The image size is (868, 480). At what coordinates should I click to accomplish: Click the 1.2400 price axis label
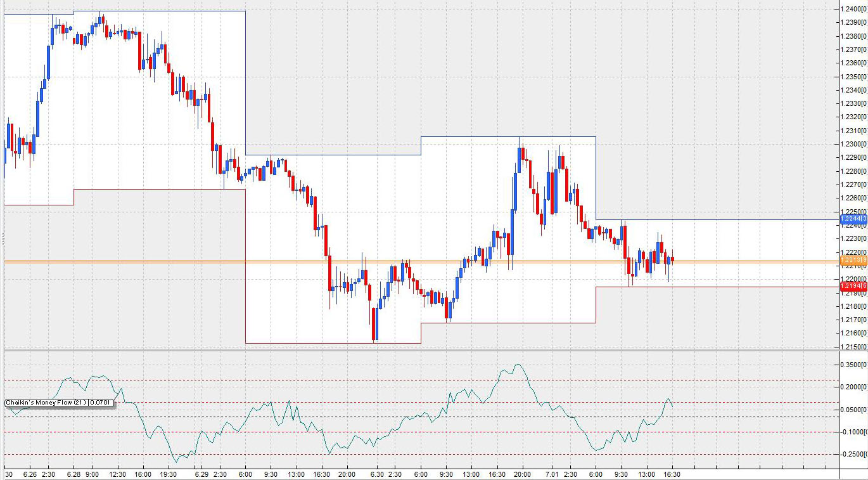point(854,9)
